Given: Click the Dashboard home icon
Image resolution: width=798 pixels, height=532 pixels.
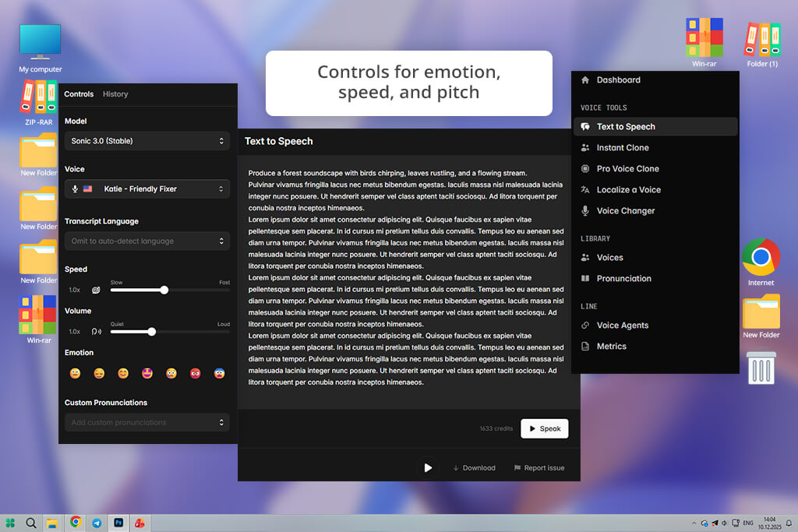Looking at the screenshot, I should tap(585, 80).
